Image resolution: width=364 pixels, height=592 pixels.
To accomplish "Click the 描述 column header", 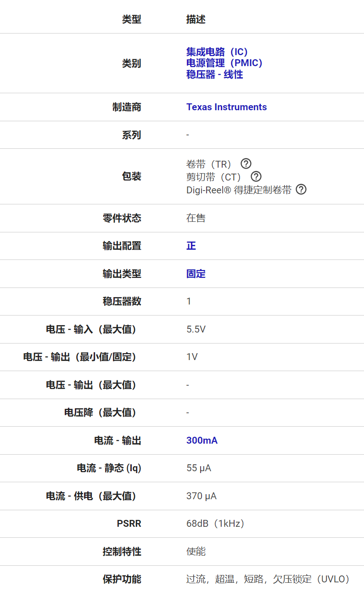I will coord(196,19).
